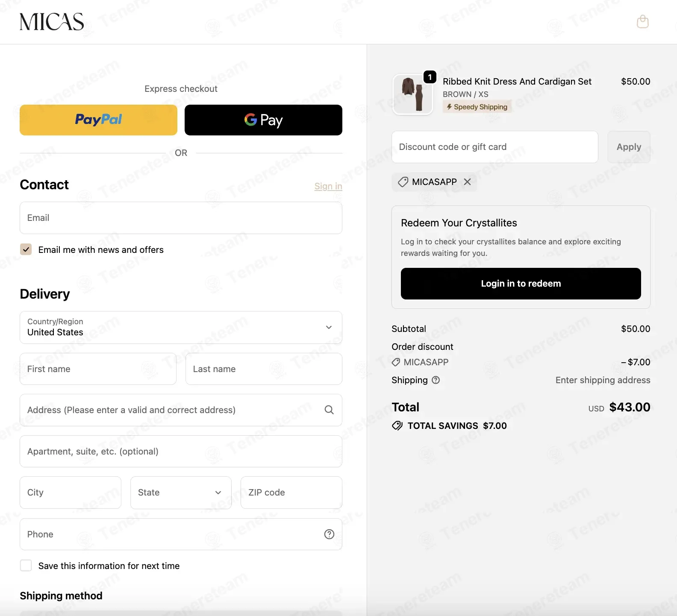Follow the Sign in link
This screenshot has height=616, width=677.
point(328,186)
